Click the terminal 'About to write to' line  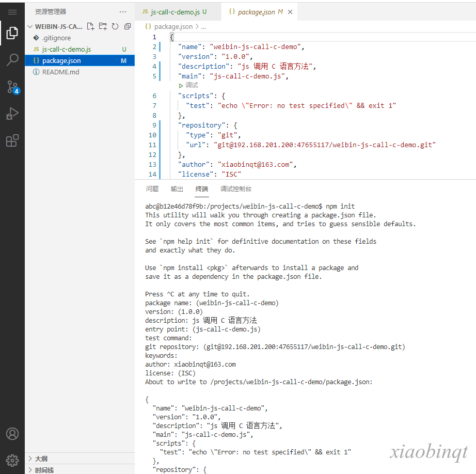[259, 382]
